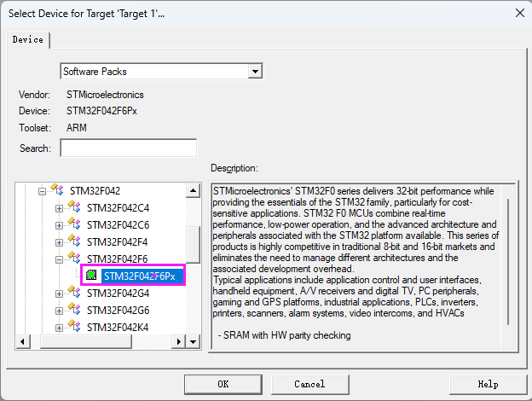The image size is (532, 401).
Task: Click the STM32F042 family icon
Action: coord(57,189)
